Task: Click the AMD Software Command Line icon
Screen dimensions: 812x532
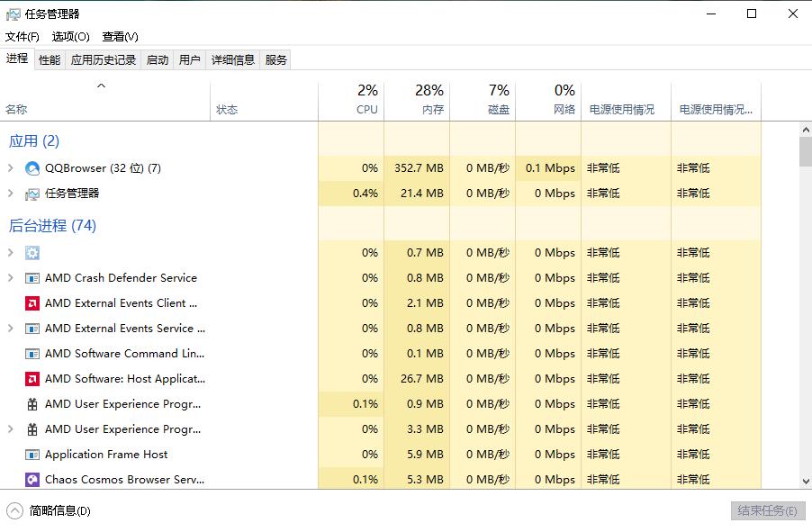Action: (x=34, y=354)
